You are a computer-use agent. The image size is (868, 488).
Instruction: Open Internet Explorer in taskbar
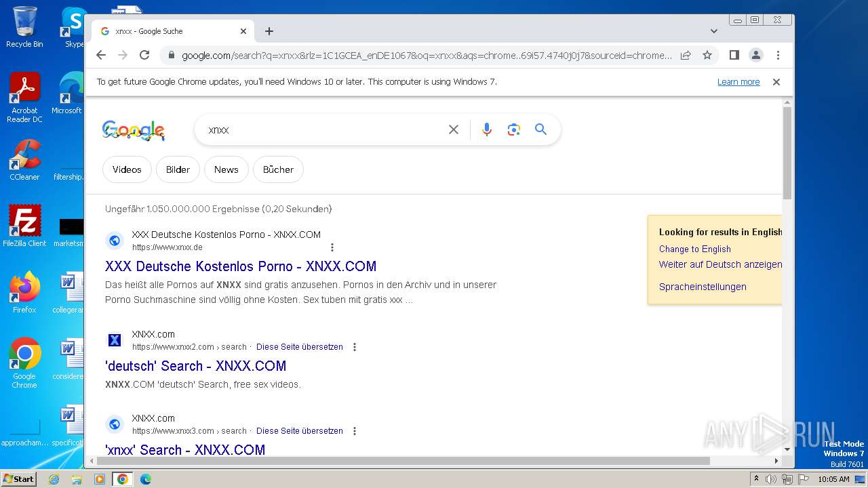(x=54, y=479)
